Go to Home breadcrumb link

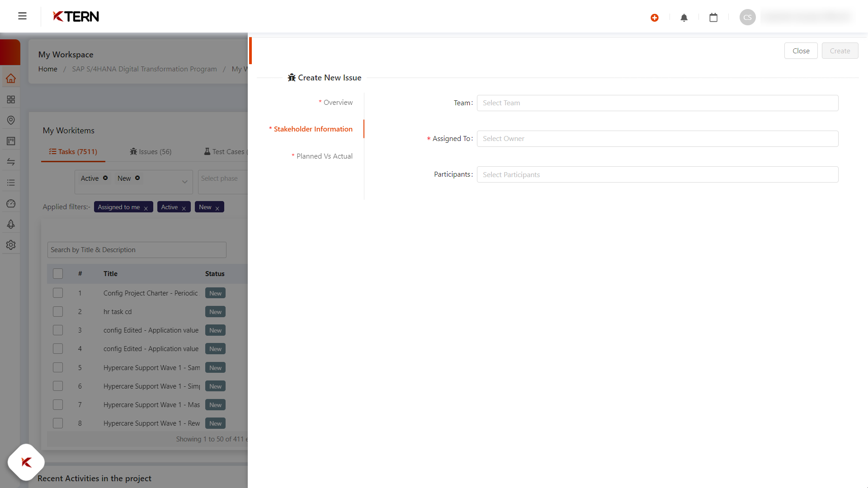point(48,69)
